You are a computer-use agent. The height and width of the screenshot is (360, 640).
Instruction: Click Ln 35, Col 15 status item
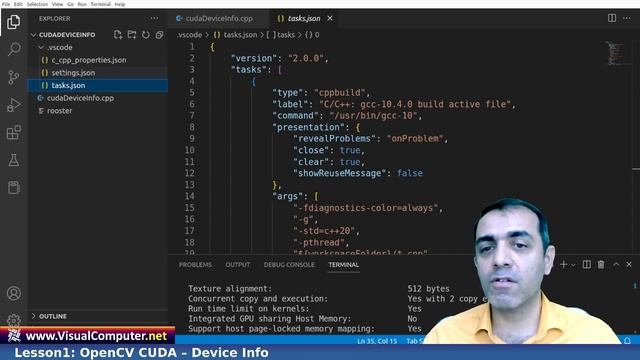pos(377,341)
